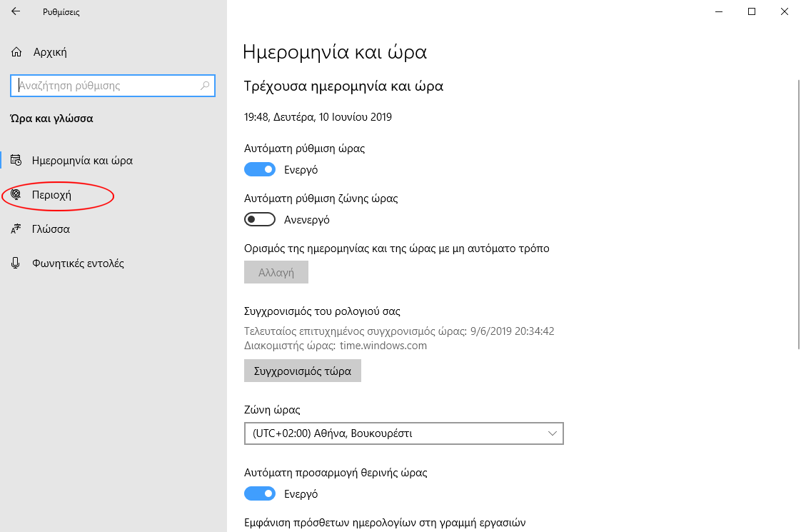Enable Αυτόματη ρύθμιση ζώνης ώρας switch

tap(260, 220)
